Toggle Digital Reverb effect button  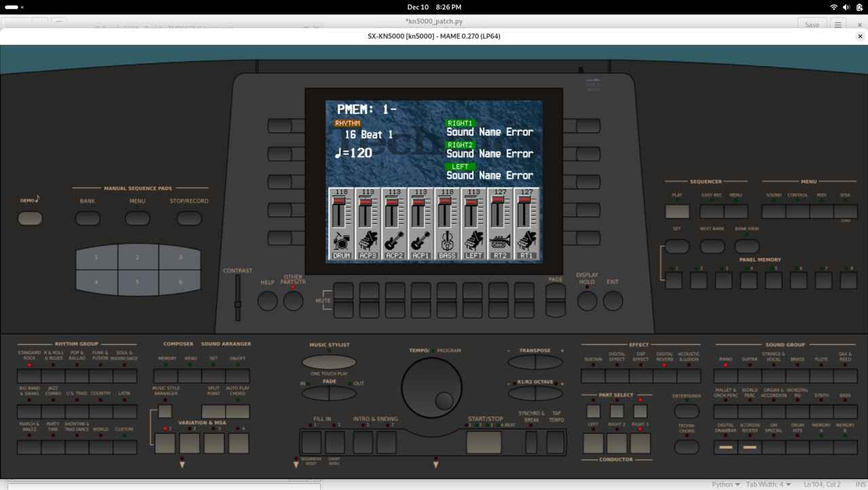pyautogui.click(x=665, y=375)
